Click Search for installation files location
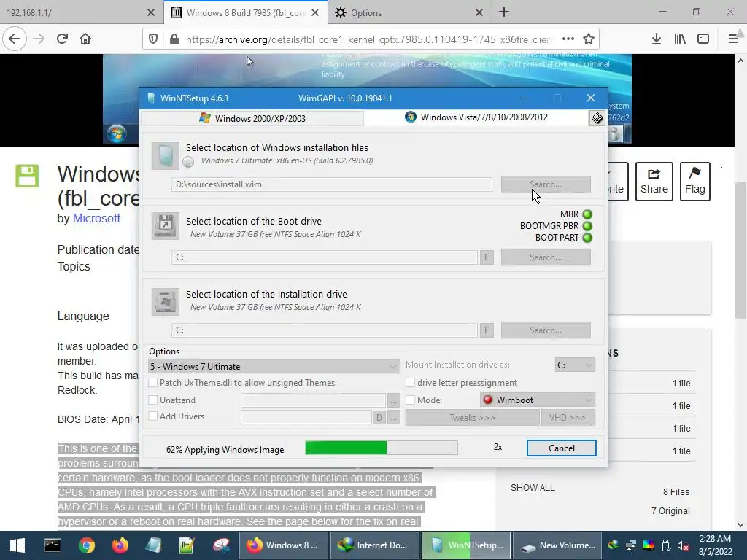The image size is (747, 560). point(546,184)
